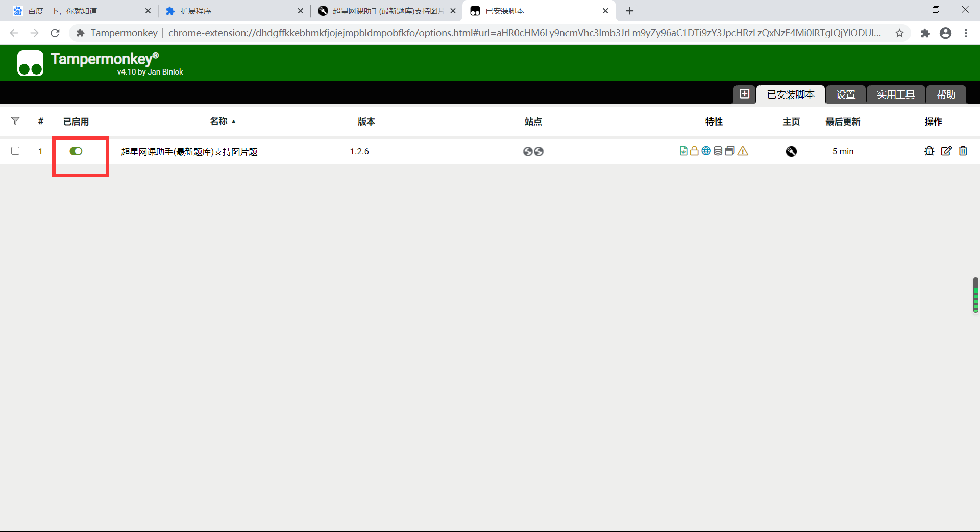The image size is (980, 532).
Task: Open script 超星网课助手(最新题库)支持图片题
Action: pyautogui.click(x=189, y=152)
